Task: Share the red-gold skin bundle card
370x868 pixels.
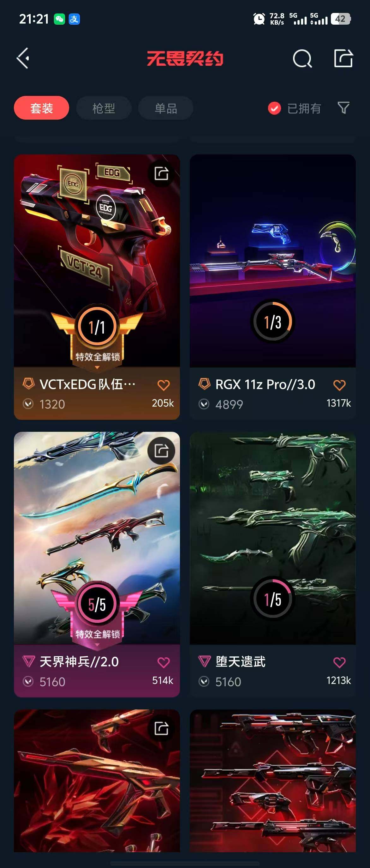Action: 161,728
